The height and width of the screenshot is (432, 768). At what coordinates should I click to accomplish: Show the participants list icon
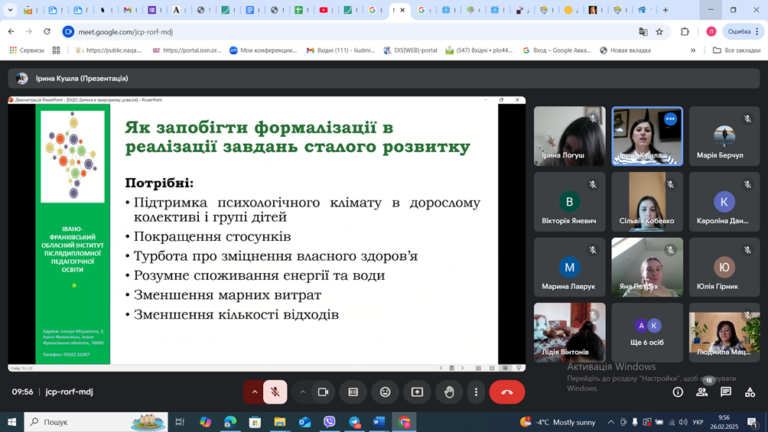tap(702, 392)
